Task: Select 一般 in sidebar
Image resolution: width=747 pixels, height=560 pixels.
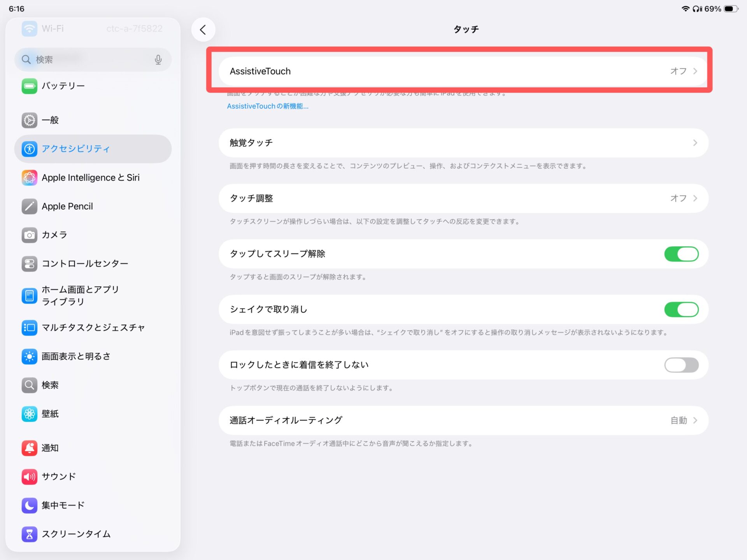Action: pos(51,120)
